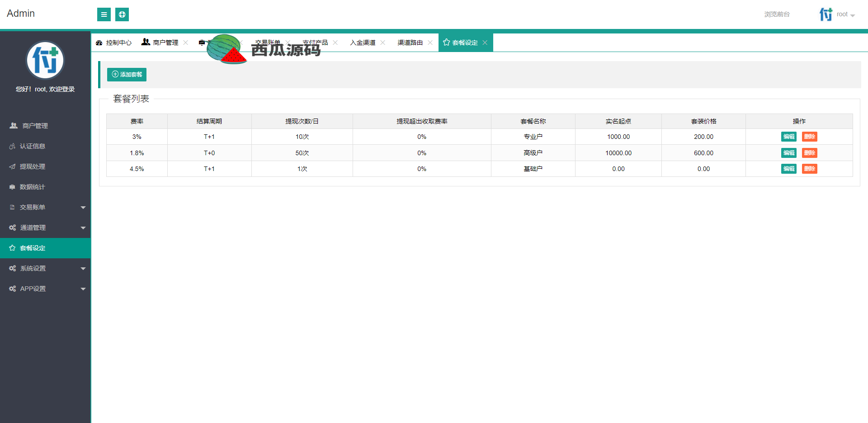Open 提现处理 in the sidebar
Screen dimensions: 868x423
point(45,166)
